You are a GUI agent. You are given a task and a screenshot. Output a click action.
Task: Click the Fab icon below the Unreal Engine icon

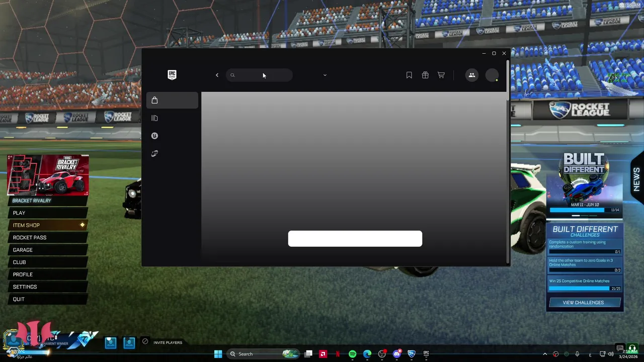tap(154, 153)
